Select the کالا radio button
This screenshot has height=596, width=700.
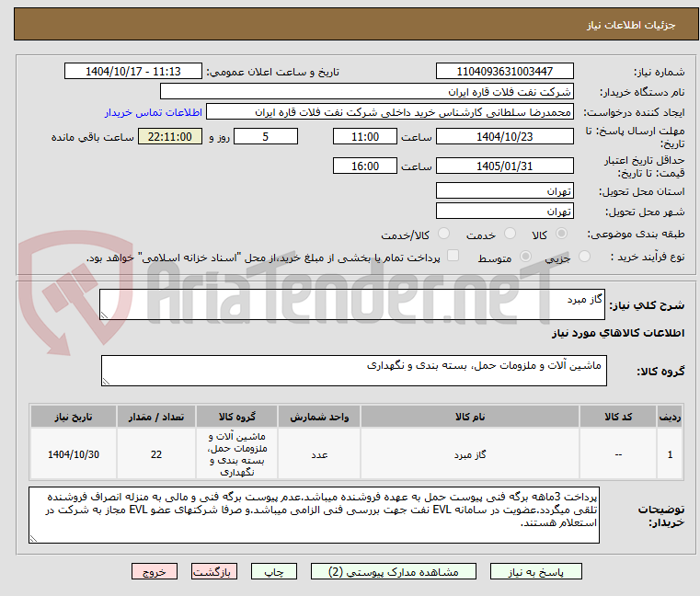pyautogui.click(x=562, y=234)
